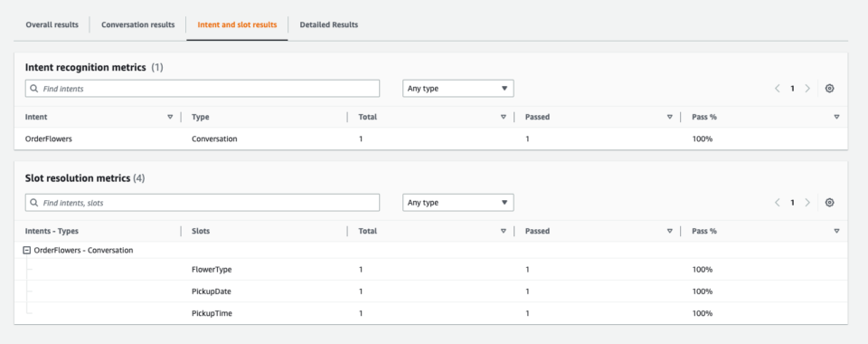Switch to Conversation results tab
Image resolution: width=868 pixels, height=344 pixels.
pos(137,25)
